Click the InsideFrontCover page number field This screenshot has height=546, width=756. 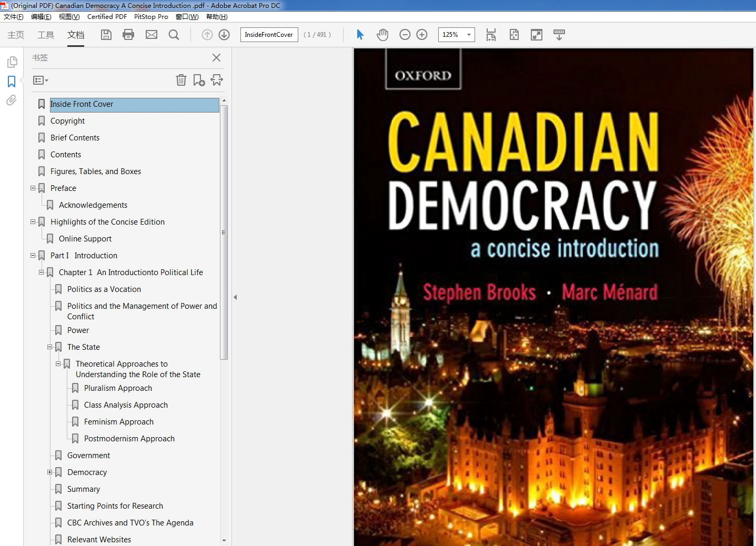pyautogui.click(x=269, y=35)
